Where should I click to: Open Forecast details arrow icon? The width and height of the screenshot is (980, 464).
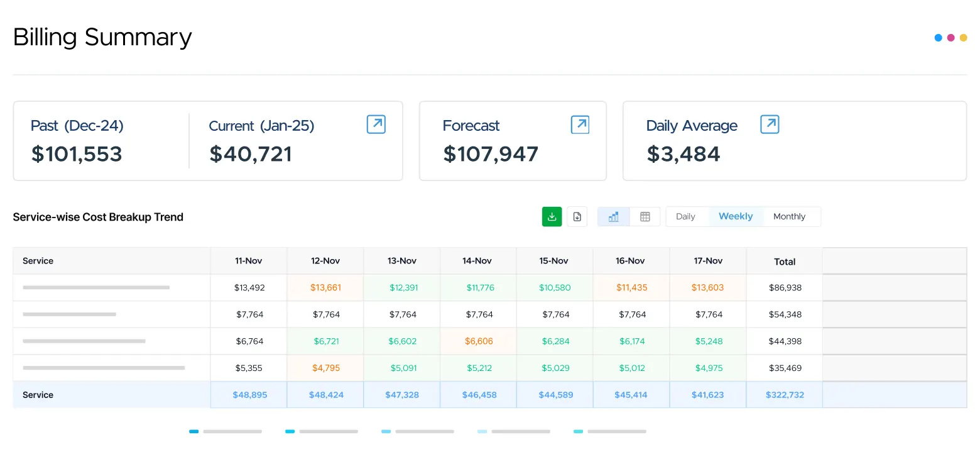point(580,124)
